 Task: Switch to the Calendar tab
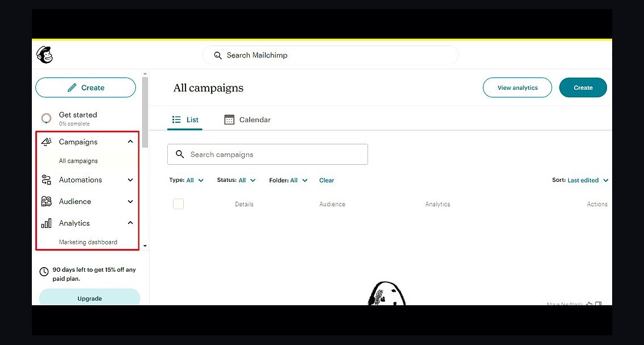(247, 120)
